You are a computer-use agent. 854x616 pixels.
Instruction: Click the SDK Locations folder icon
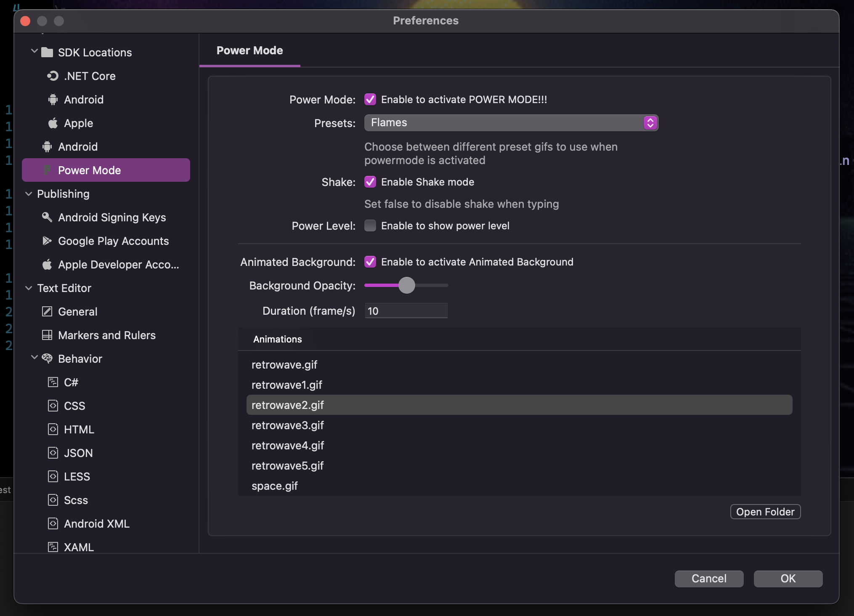click(47, 53)
